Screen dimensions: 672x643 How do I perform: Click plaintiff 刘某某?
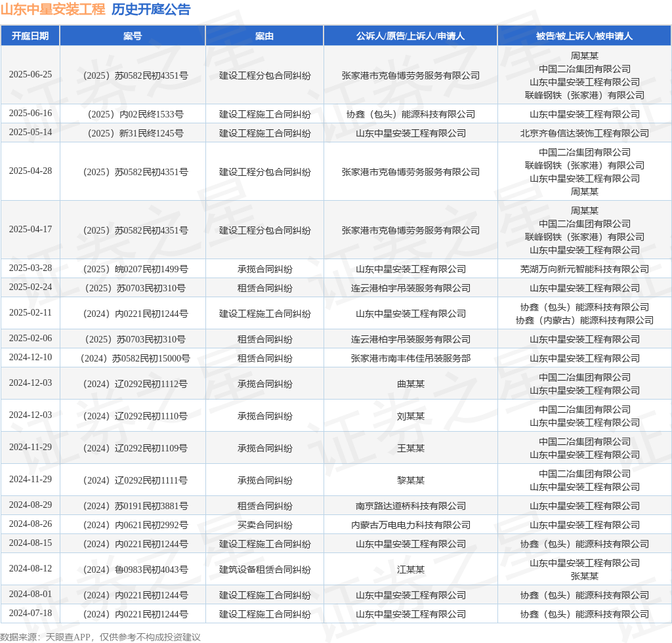click(x=411, y=416)
